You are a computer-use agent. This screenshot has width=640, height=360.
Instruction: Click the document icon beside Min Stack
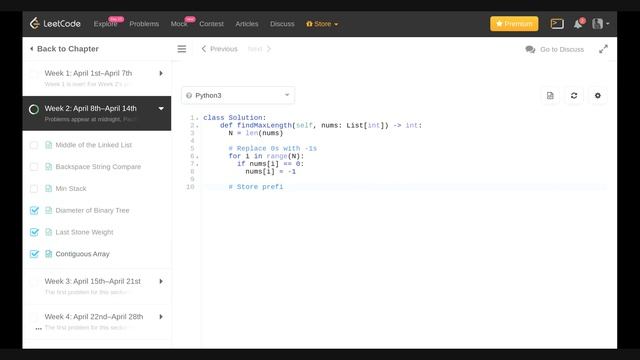[x=49, y=189]
